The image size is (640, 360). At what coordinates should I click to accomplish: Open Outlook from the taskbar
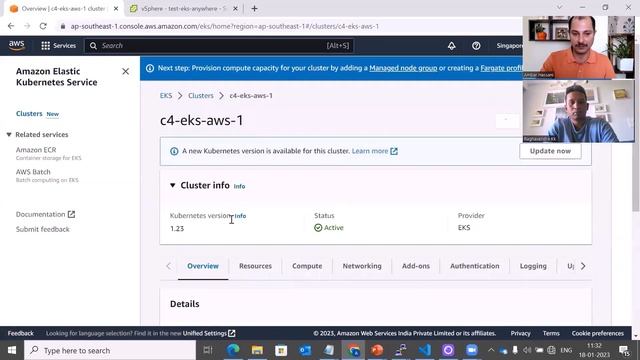click(x=305, y=350)
